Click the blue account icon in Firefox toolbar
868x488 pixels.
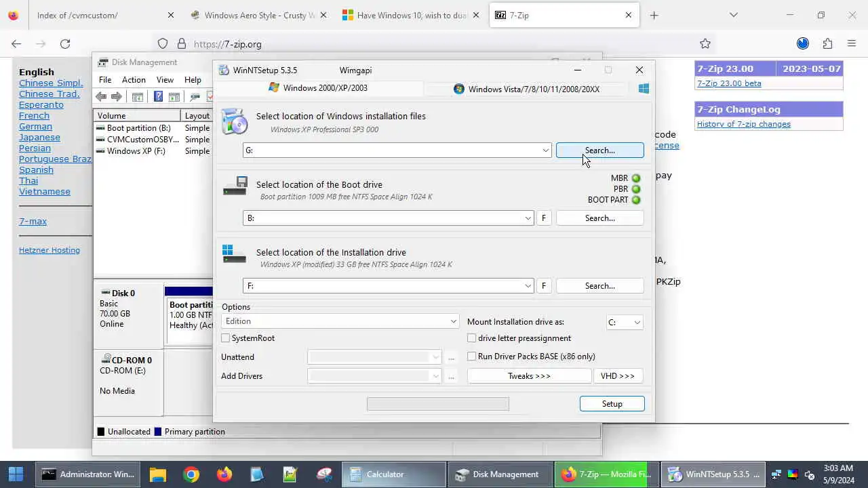(803, 44)
